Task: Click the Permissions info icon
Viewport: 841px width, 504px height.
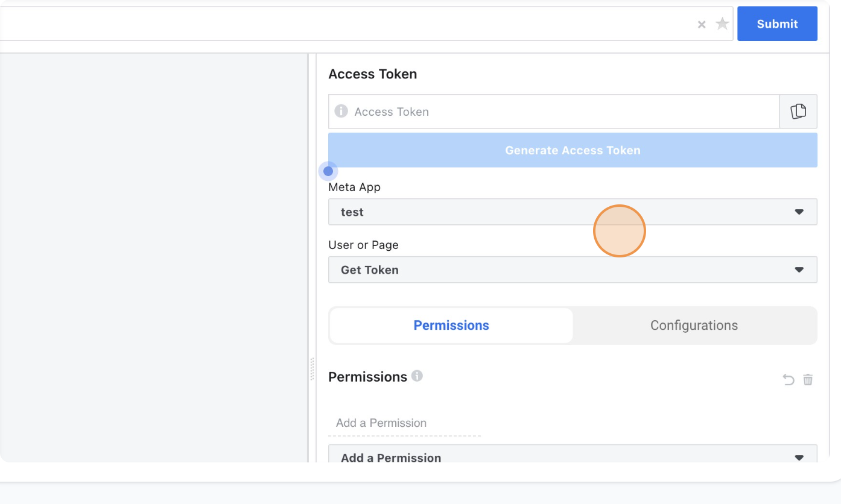Action: tap(417, 376)
